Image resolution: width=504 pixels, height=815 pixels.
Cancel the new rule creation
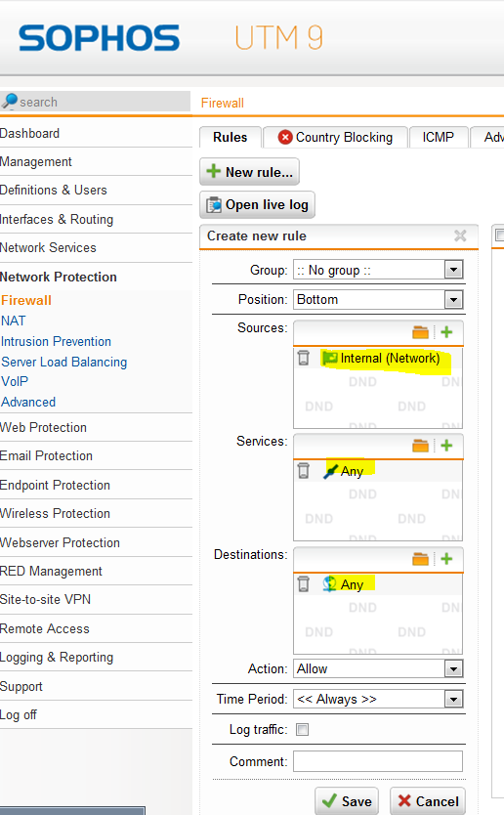pyautogui.click(x=428, y=801)
